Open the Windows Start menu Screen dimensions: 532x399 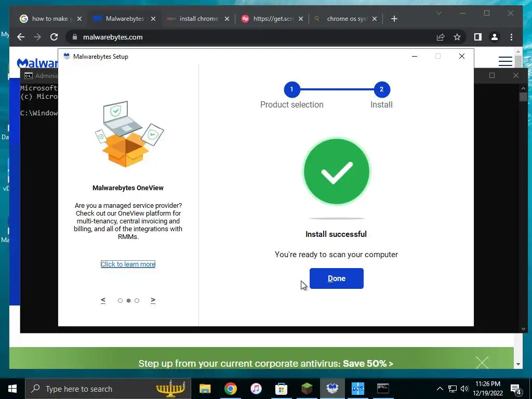(x=12, y=389)
